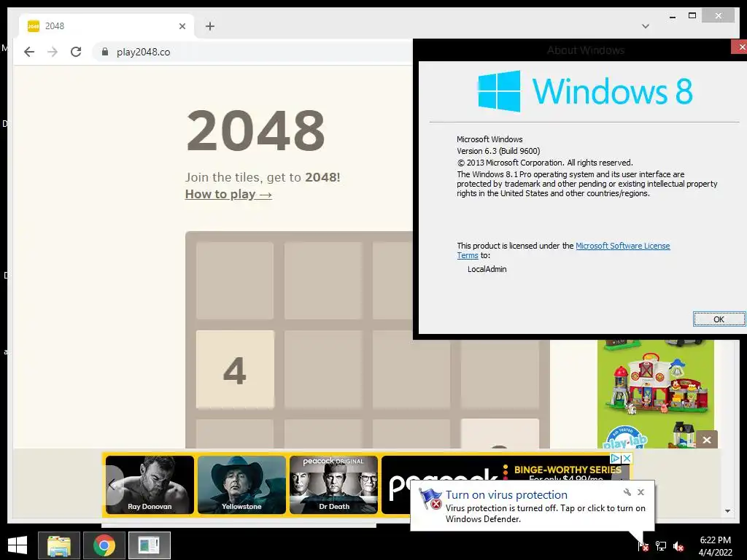
Task: Click OK in About Windows dialog
Action: [719, 319]
